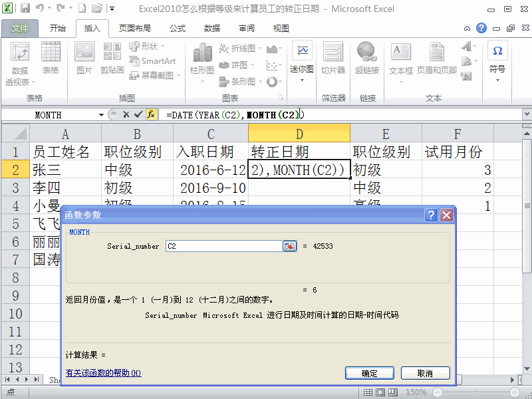Insert header and footer (页眉和页脚)
The width and height of the screenshot is (532, 399).
tap(437, 58)
